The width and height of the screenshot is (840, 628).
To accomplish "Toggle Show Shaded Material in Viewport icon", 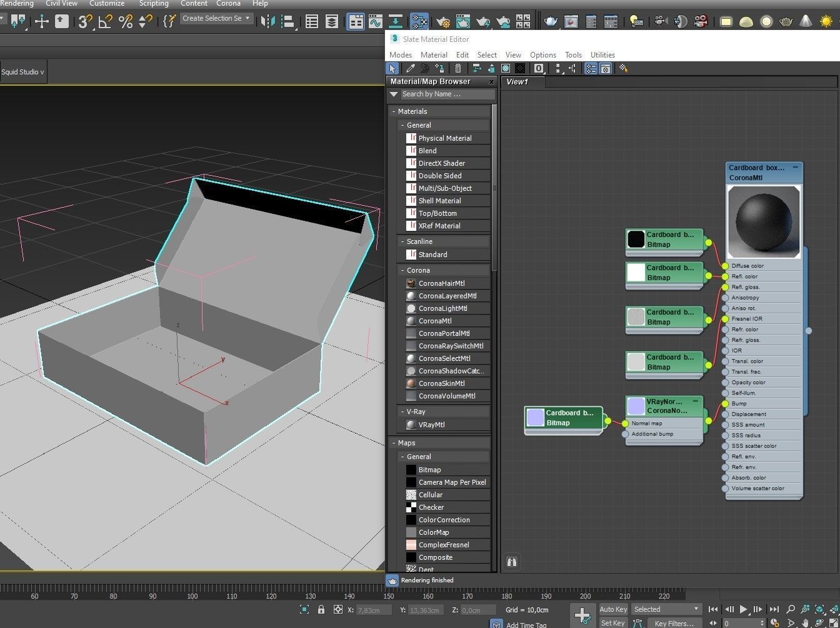I will point(506,68).
